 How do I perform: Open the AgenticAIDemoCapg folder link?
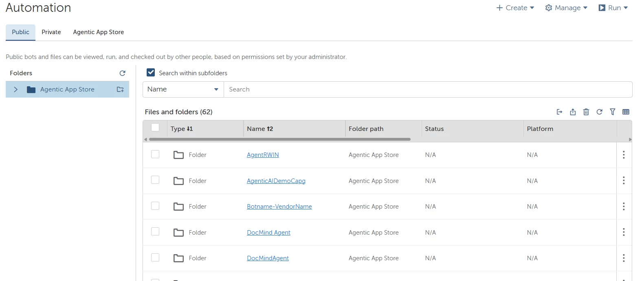pos(276,181)
